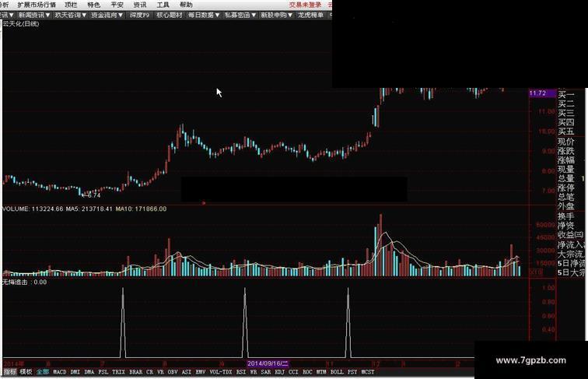Open the 平安 menu
This screenshot has height=379, width=588.
tap(117, 5)
